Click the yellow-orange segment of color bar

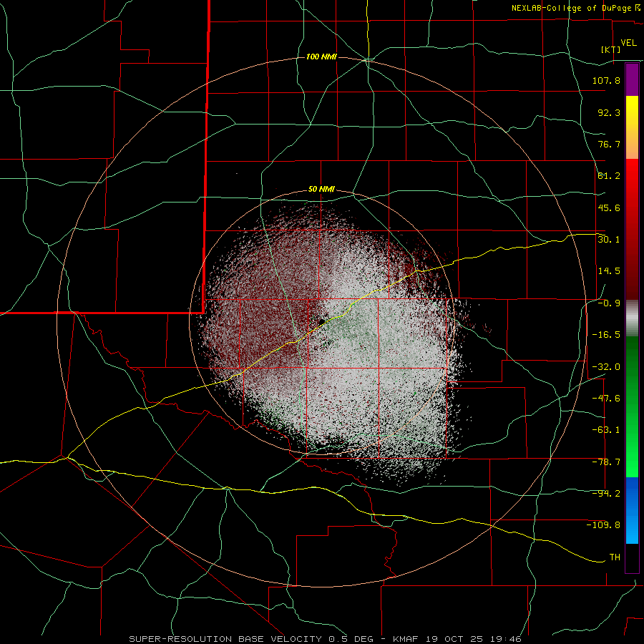click(632, 127)
